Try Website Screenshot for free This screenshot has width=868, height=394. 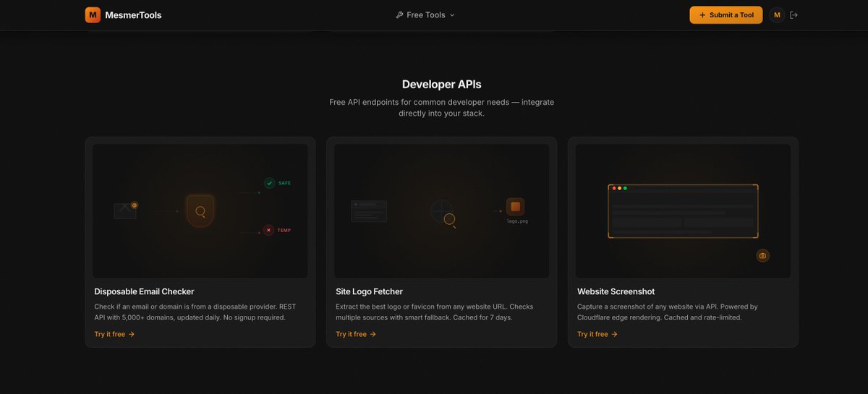point(597,334)
